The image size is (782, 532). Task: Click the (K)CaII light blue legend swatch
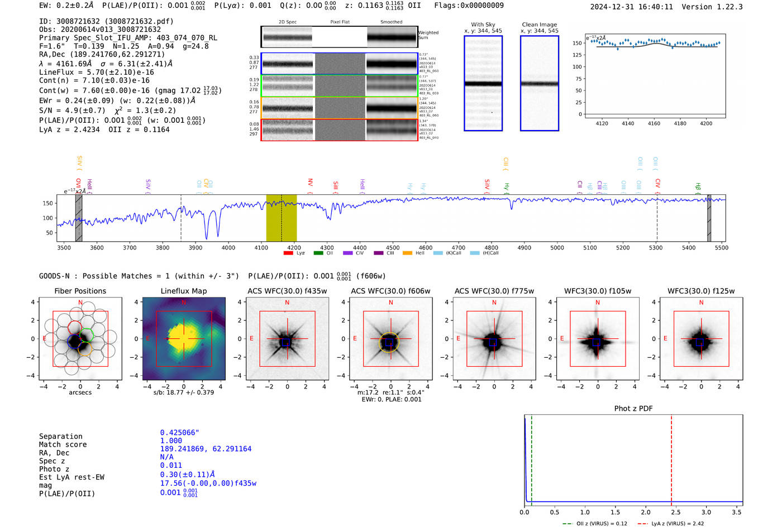point(438,253)
